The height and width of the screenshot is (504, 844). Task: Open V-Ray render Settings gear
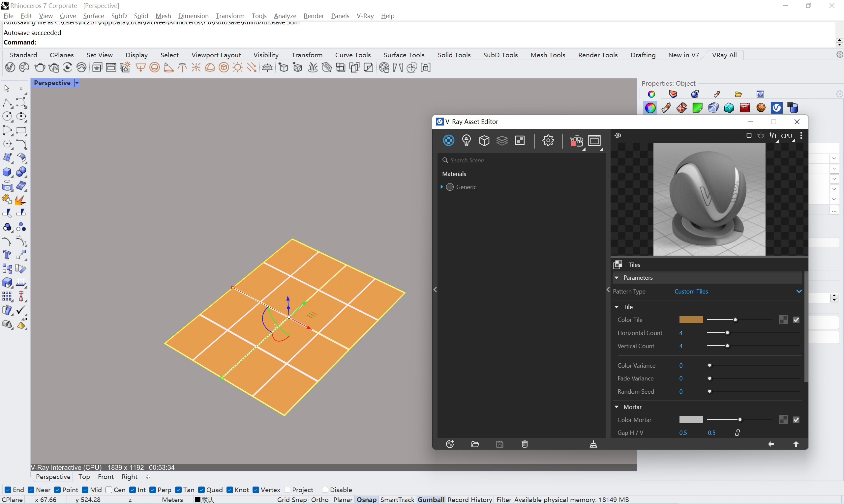pyautogui.click(x=548, y=140)
